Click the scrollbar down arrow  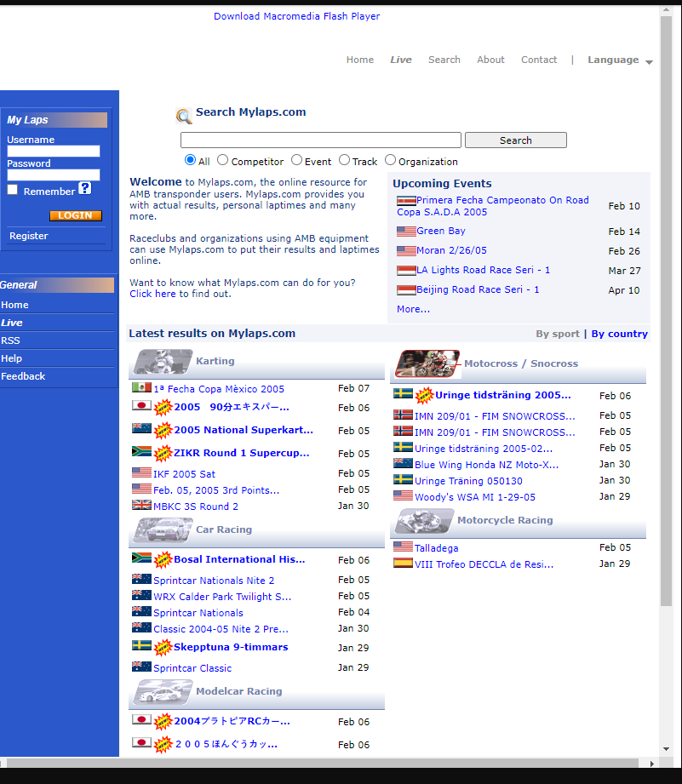pos(667,749)
